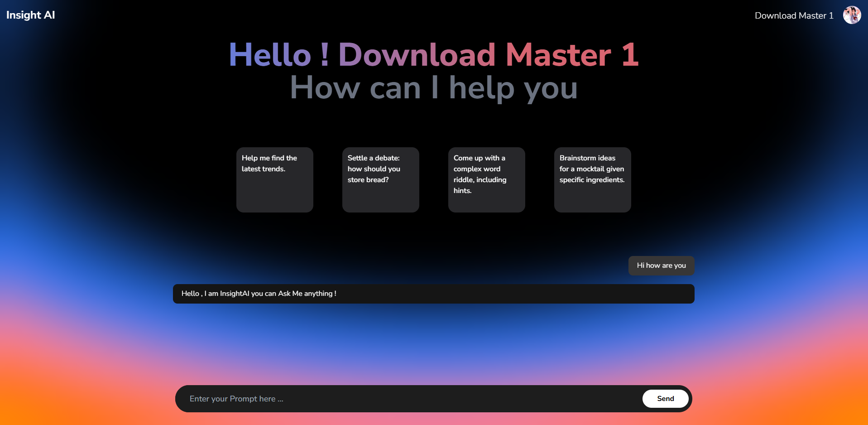Image resolution: width=868 pixels, height=425 pixels.
Task: Click the InsightAI greeting reply message
Action: [433, 294]
